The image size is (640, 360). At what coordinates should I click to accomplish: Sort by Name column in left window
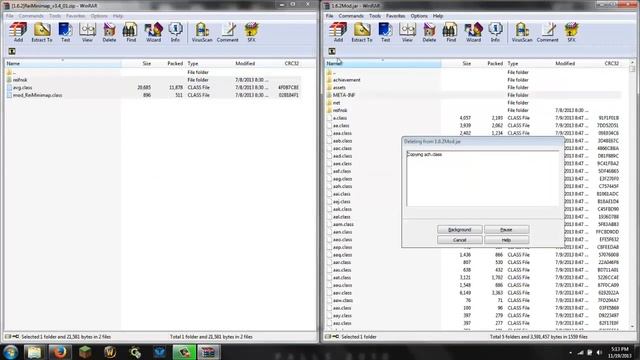(63, 64)
